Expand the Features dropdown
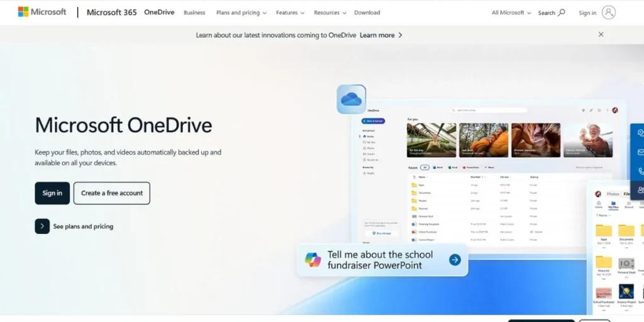Viewport: 644px width, 322px height. 290,13
